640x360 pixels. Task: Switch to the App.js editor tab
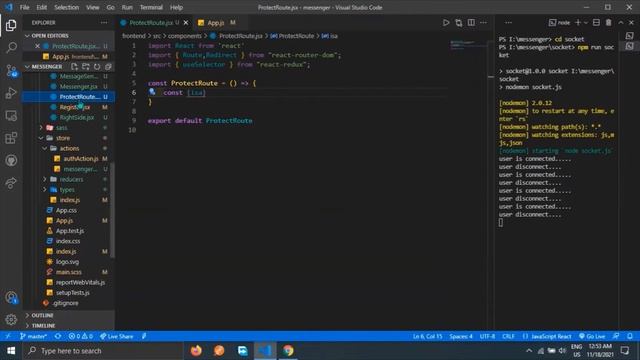pos(216,23)
